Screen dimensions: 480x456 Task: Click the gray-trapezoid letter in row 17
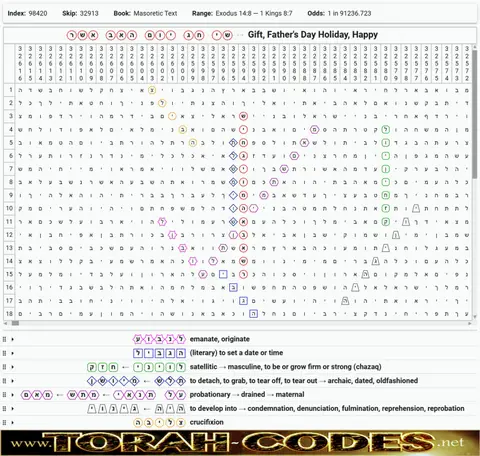(345, 301)
